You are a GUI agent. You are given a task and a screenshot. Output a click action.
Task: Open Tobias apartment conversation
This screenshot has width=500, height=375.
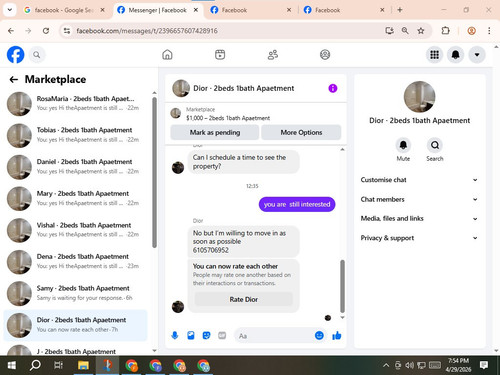coord(75,135)
